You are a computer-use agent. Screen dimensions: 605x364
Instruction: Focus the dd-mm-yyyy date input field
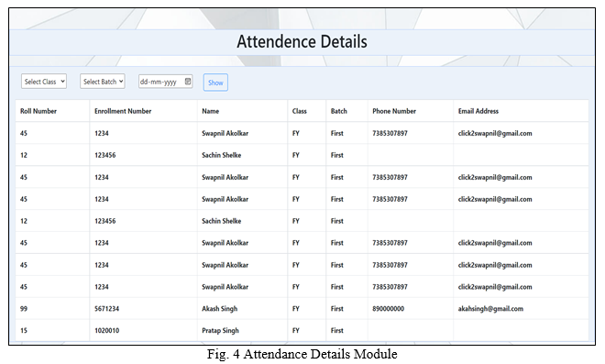(x=166, y=82)
